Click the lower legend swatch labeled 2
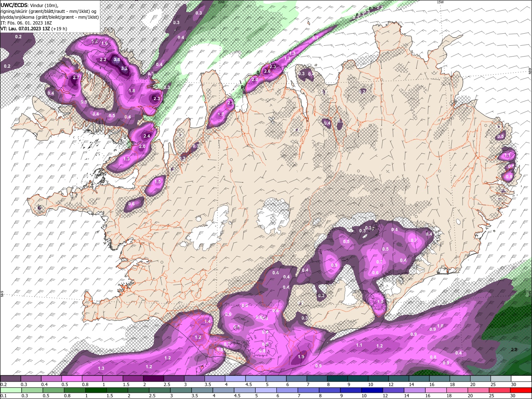The height and width of the screenshot is (399, 532). point(138,390)
